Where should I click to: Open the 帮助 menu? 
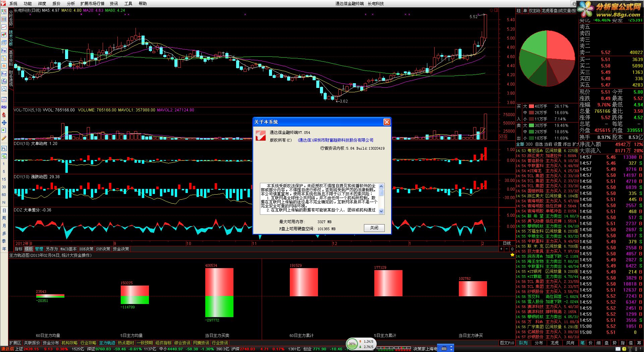tap(143, 4)
